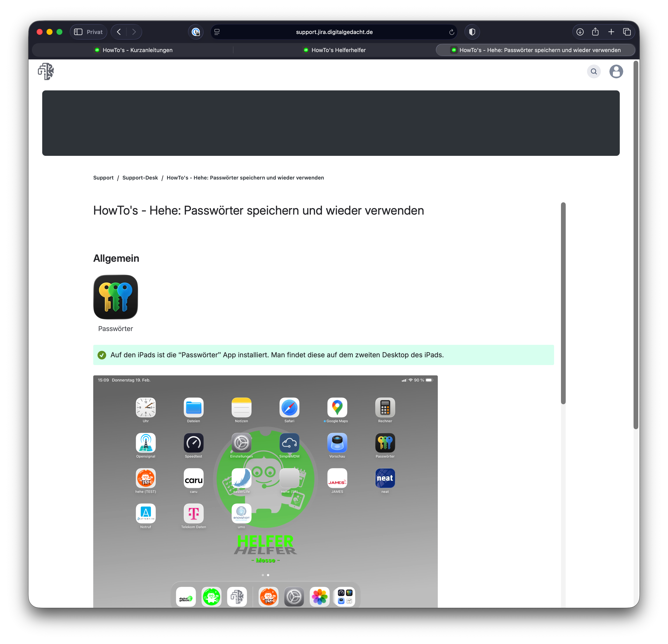Click the settings gear icon in iPad dock
The image size is (668, 644).
click(x=294, y=597)
